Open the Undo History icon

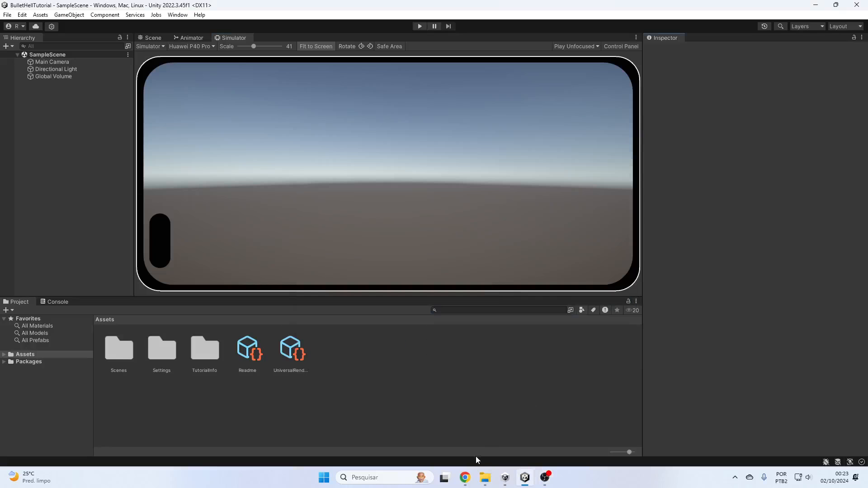pyautogui.click(x=764, y=26)
